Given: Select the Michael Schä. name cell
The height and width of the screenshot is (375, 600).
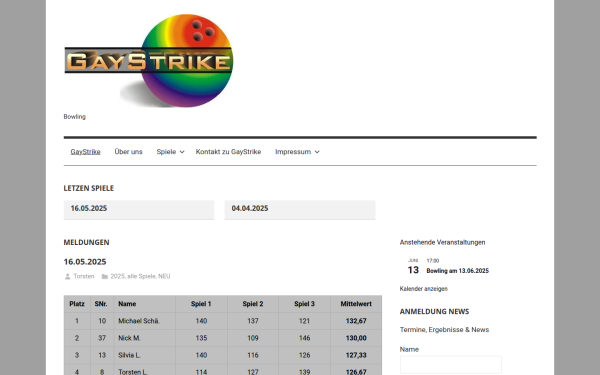Looking at the screenshot, I should 144,321.
